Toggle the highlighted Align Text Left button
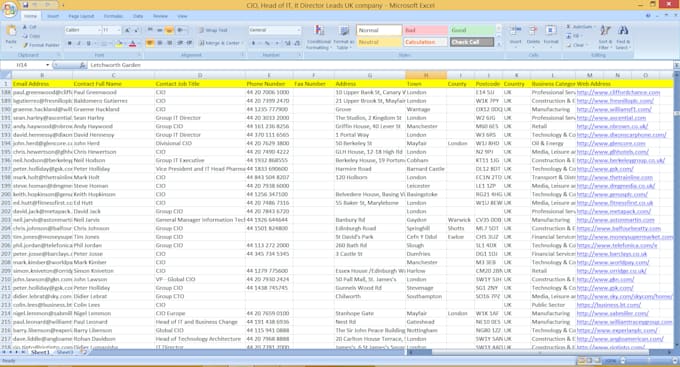 (150, 43)
